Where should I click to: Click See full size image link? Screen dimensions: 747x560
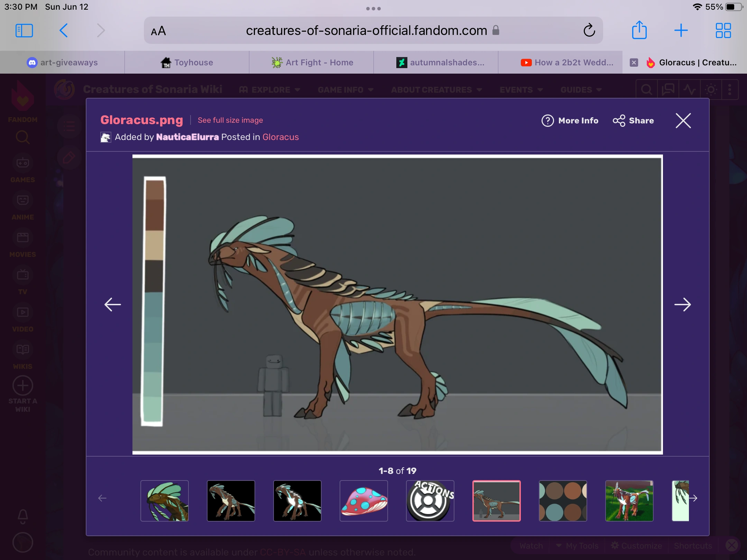230,120
